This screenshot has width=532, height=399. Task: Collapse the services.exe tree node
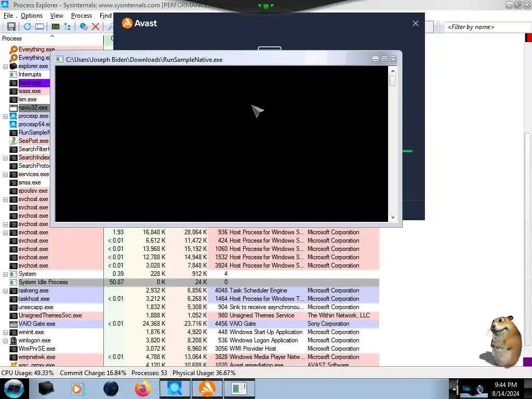point(5,175)
